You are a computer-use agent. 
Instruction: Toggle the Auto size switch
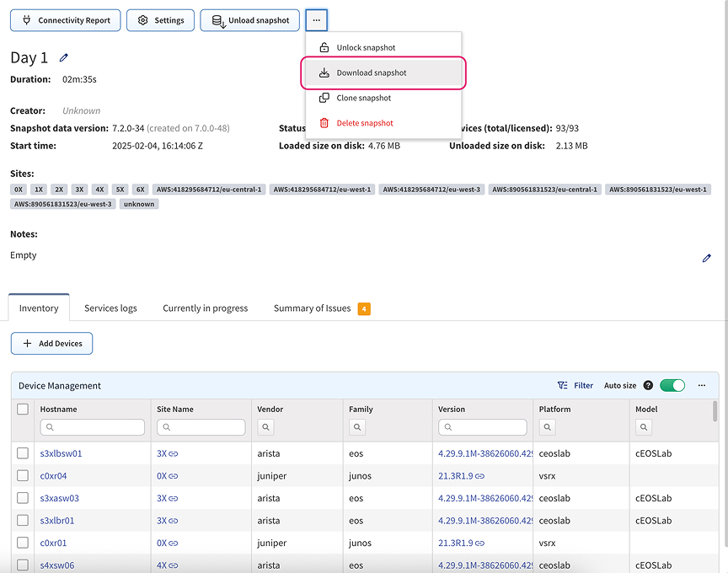[672, 385]
